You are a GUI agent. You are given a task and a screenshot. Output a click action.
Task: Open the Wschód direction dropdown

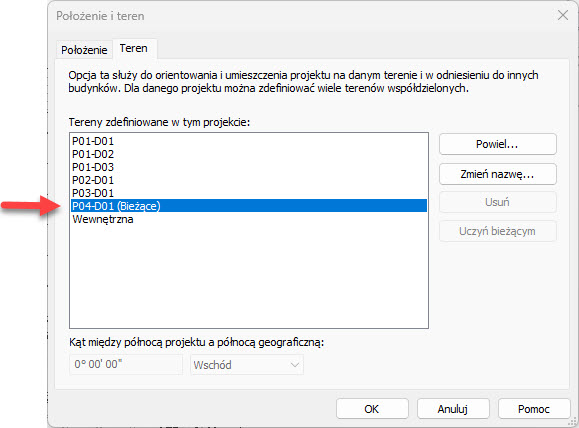(247, 365)
